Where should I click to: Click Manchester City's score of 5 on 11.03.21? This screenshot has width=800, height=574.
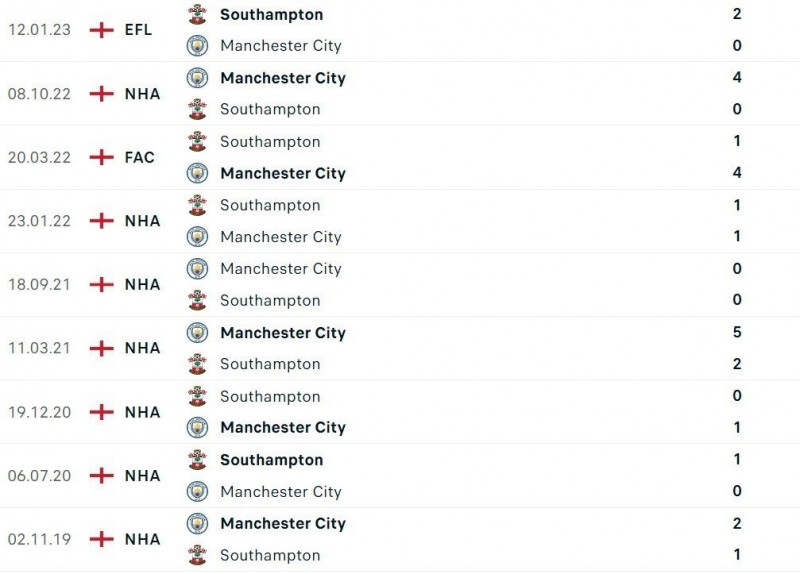[737, 332]
